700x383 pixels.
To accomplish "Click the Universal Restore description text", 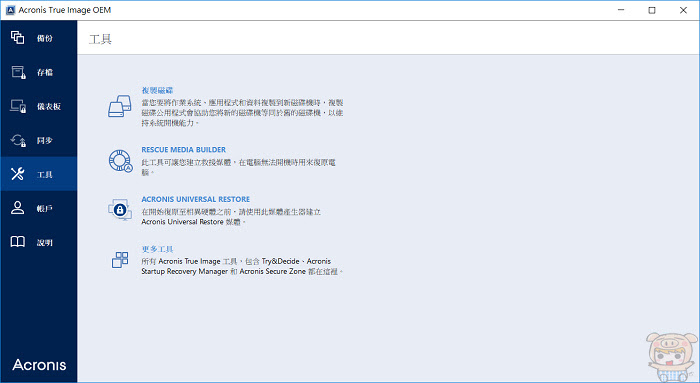I will pyautogui.click(x=231, y=216).
